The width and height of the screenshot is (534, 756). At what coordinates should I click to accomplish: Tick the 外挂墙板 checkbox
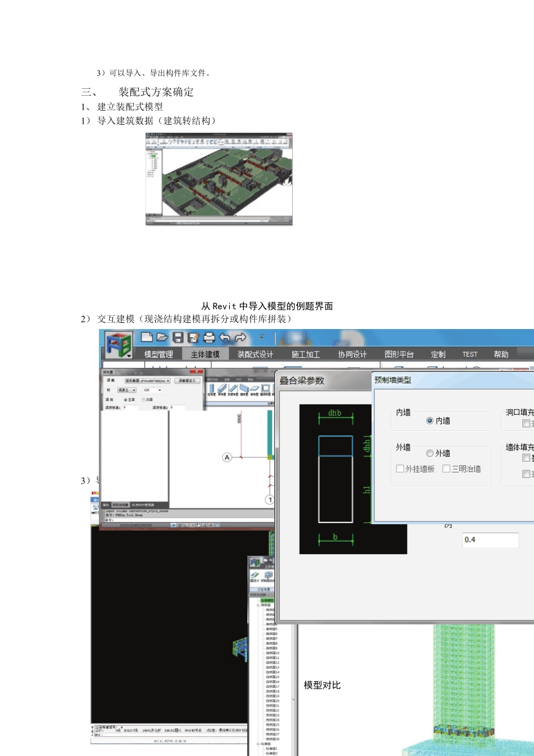(400, 469)
